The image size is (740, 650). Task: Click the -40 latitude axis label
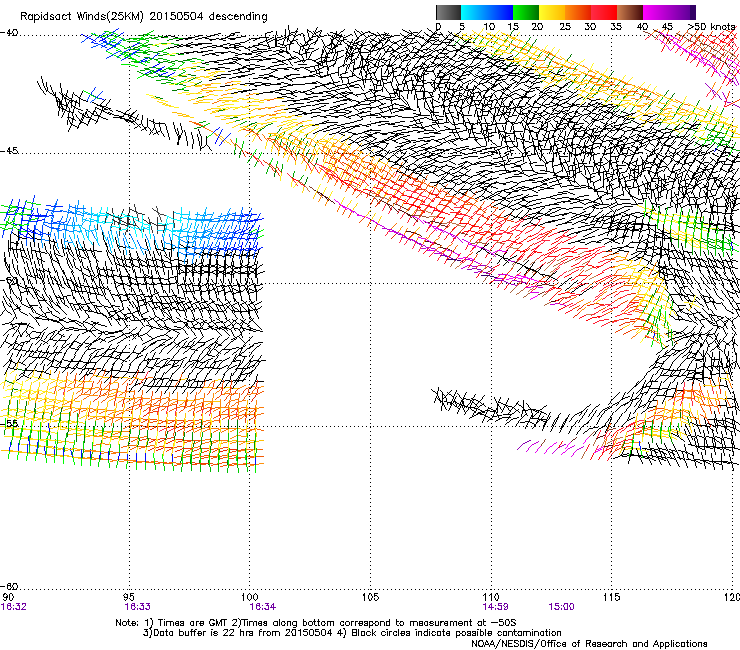pyautogui.click(x=10, y=33)
